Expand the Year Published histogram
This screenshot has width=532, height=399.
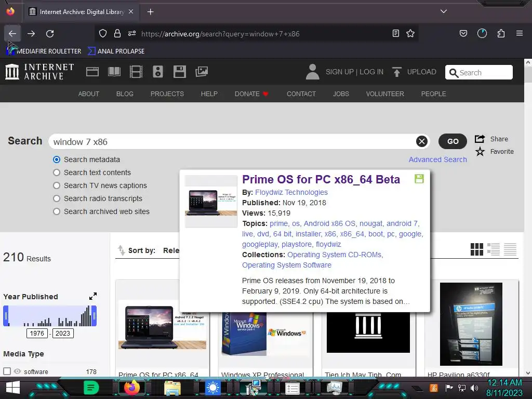[x=93, y=296]
